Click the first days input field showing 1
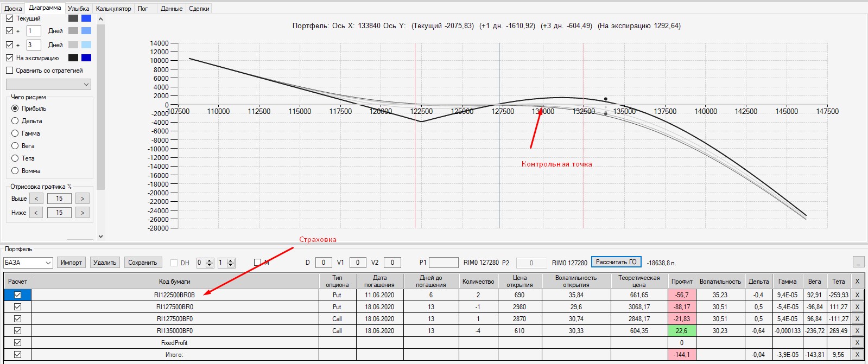This screenshot has width=868, height=364. point(34,31)
